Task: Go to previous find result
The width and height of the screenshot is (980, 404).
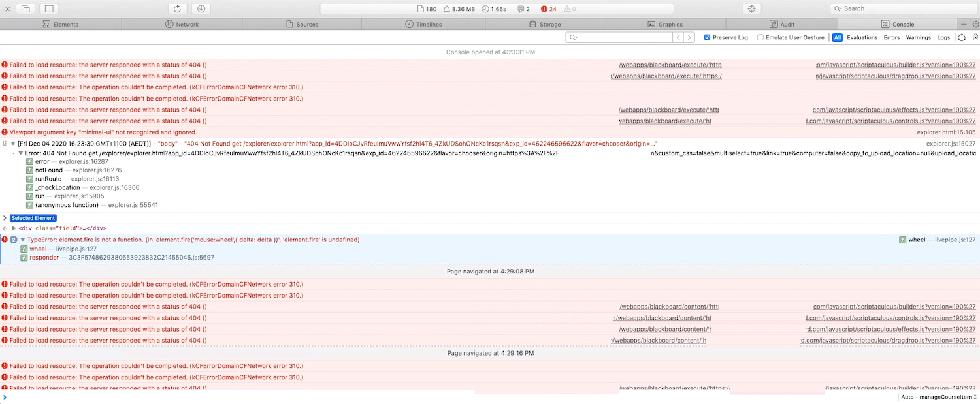Action: 678,37
